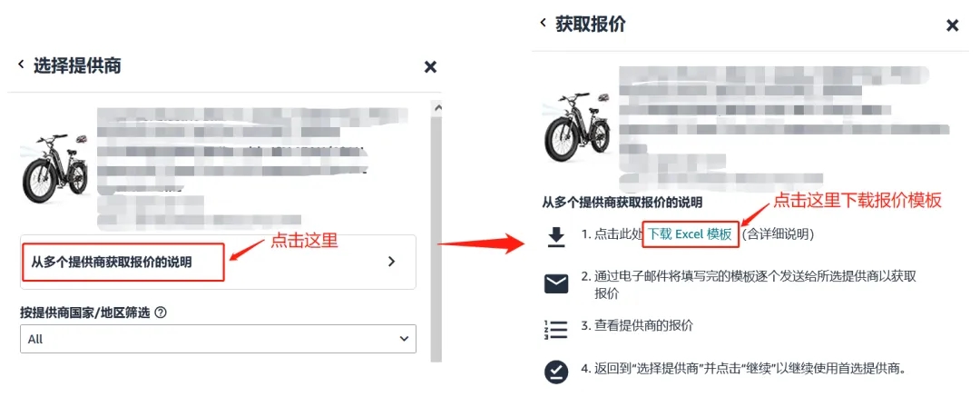Viewport: 980px width, 407px height.
Task: Close the 选择提供商 panel
Action: (x=430, y=67)
